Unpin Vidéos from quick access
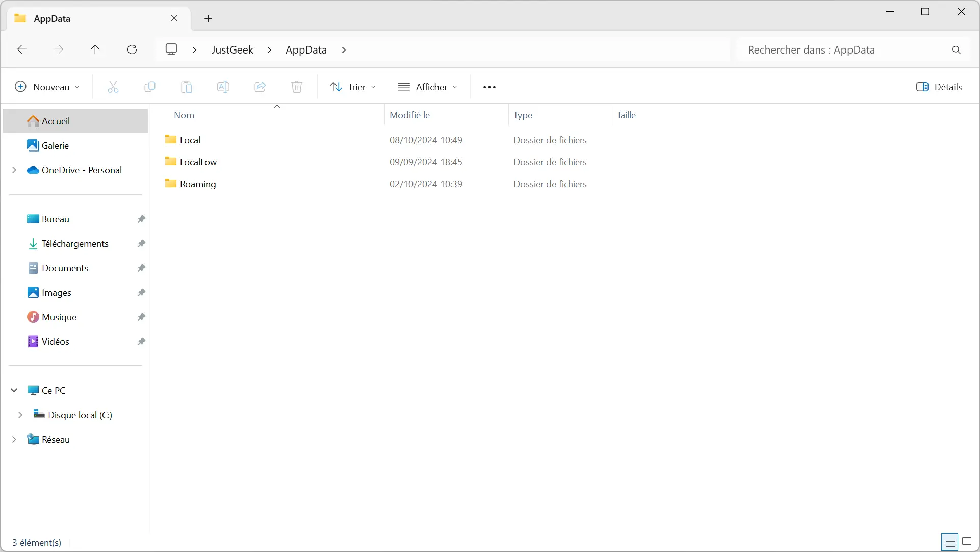The height and width of the screenshot is (552, 980). 141,342
